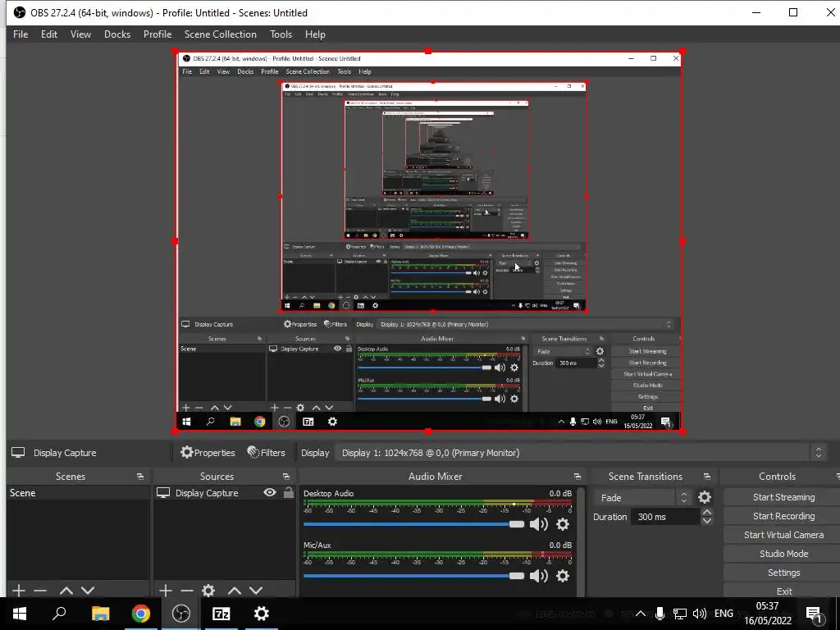Open the notification center icon
Screen dimensions: 840x630
pos(814,614)
